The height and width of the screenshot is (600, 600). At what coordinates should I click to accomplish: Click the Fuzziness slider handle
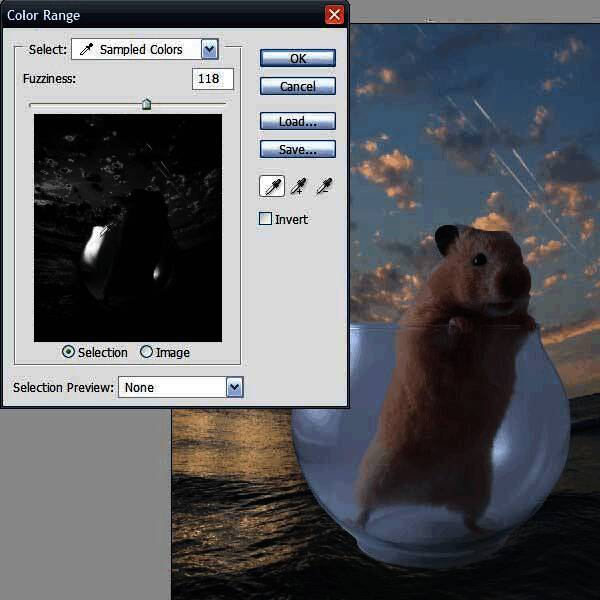point(147,104)
